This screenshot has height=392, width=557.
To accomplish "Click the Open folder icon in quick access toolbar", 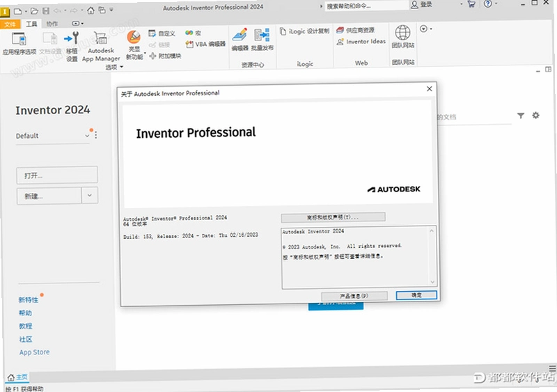I will [34, 11].
